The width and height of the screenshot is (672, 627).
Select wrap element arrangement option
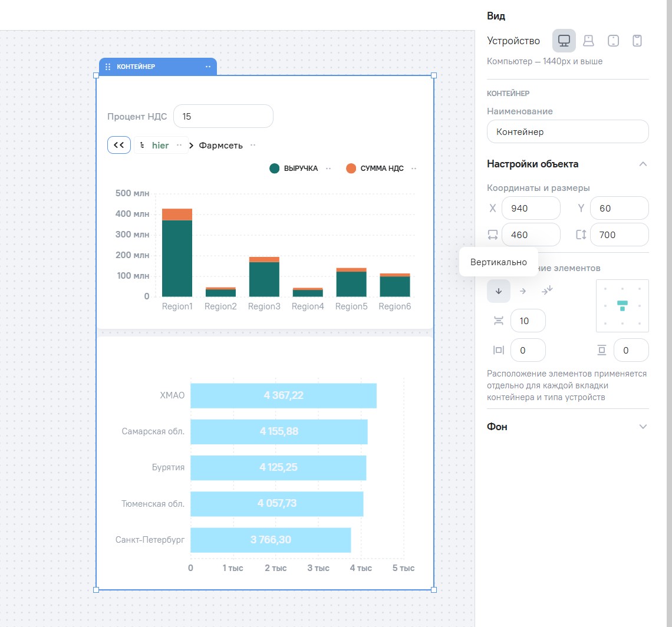(546, 291)
